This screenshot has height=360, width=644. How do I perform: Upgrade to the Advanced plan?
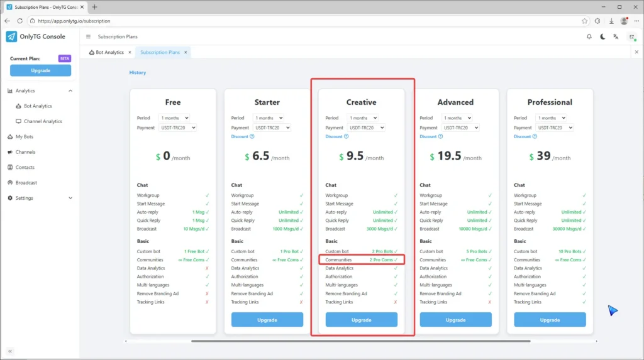(455, 320)
